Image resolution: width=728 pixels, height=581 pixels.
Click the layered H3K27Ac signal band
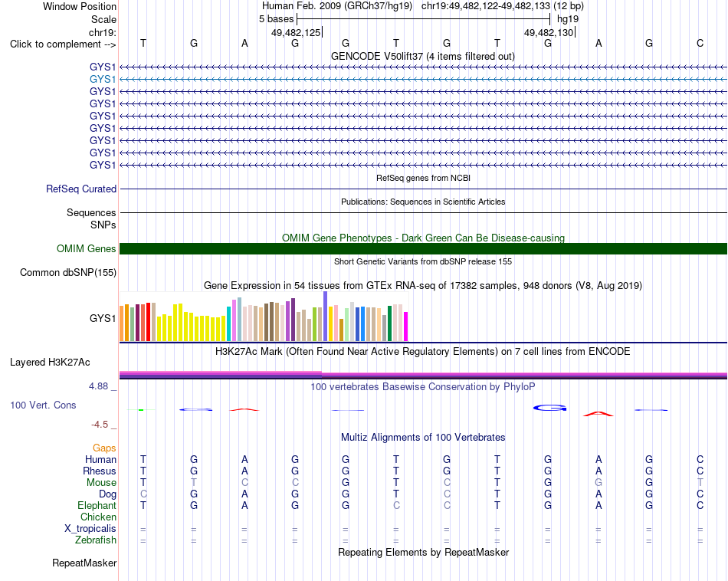coord(423,376)
